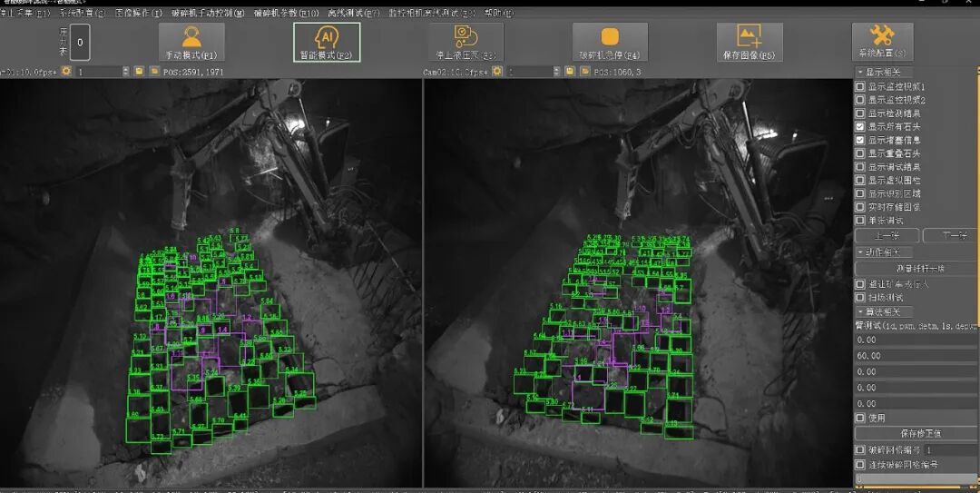Enable 显示重叠石头 checkbox
The height and width of the screenshot is (493, 980).
tap(860, 153)
